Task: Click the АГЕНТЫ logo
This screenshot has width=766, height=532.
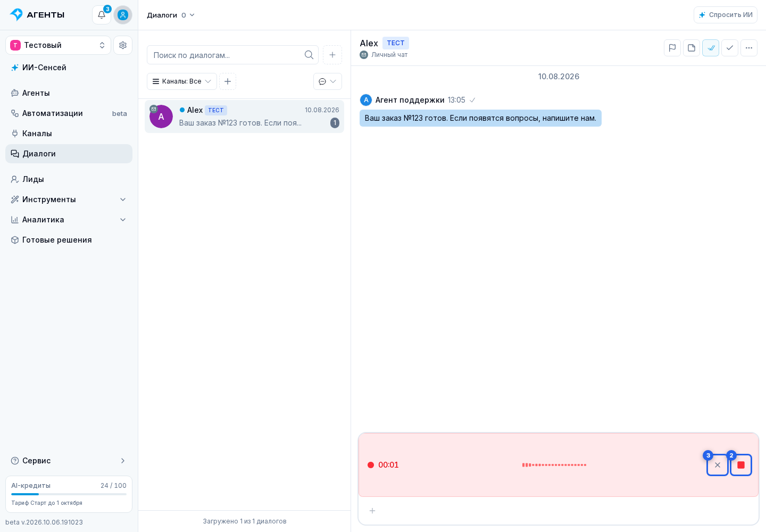Action: click(x=37, y=15)
